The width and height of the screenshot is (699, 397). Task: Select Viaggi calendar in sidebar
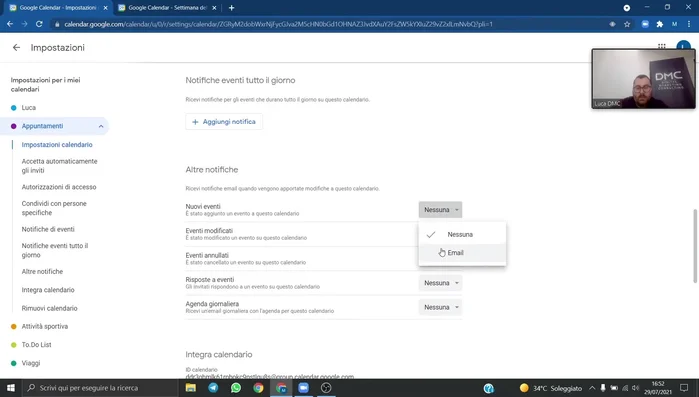[x=31, y=363]
